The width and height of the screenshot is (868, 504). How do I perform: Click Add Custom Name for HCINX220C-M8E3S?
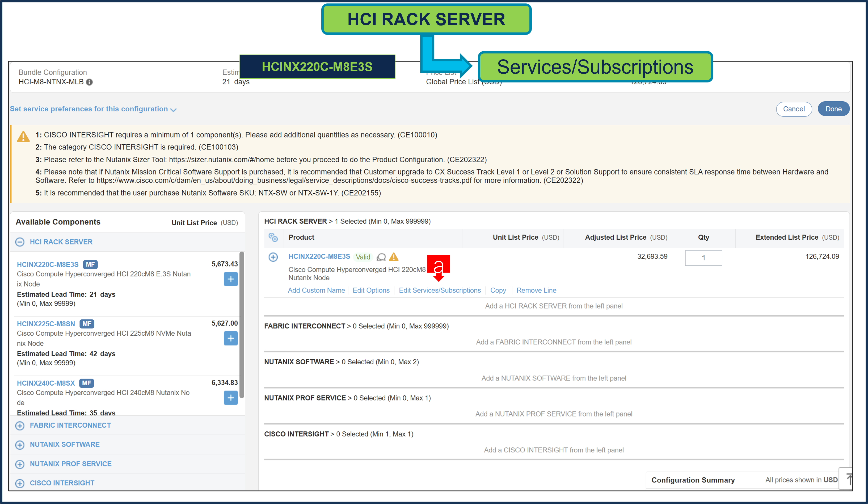[x=316, y=290]
